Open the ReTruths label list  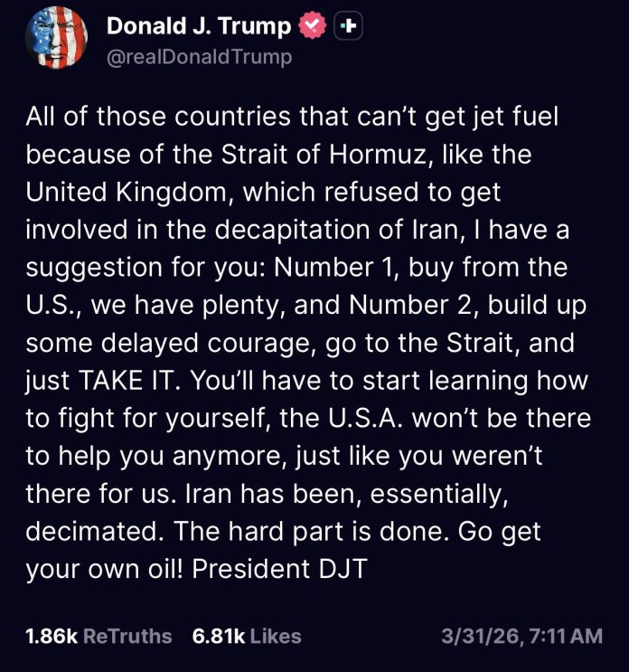(127, 636)
